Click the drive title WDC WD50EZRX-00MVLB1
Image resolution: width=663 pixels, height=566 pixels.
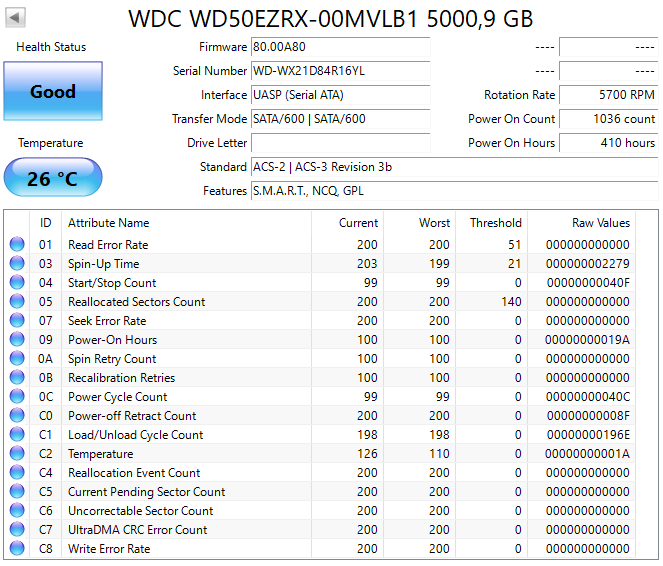coord(273,19)
